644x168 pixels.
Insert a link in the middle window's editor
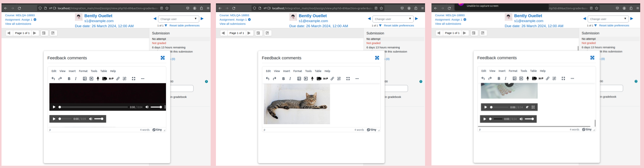click(332, 79)
